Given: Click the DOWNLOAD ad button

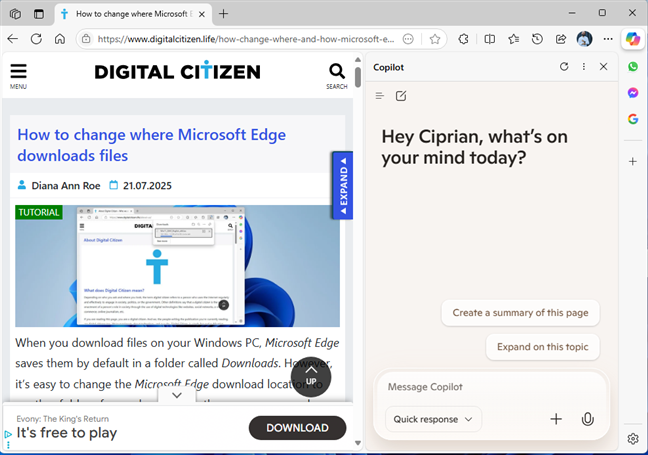Looking at the screenshot, I should tap(297, 428).
